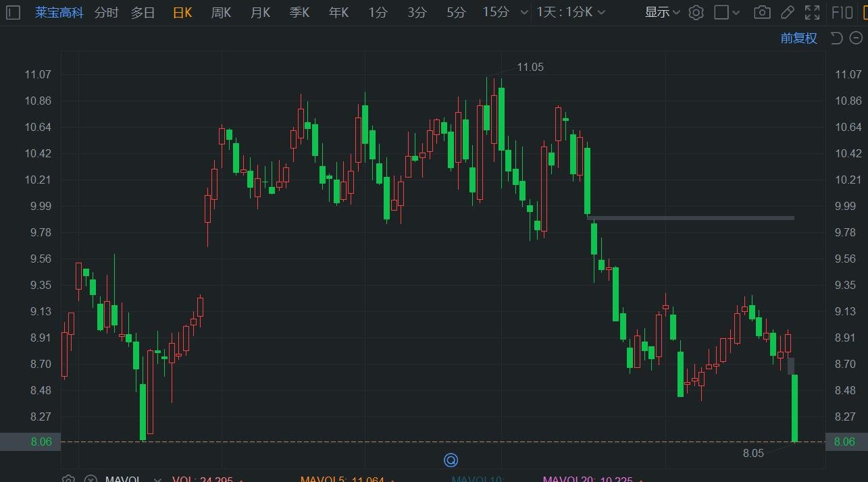This screenshot has width=868, height=482.
Task: Open chart settings gear icon
Action: [696, 12]
